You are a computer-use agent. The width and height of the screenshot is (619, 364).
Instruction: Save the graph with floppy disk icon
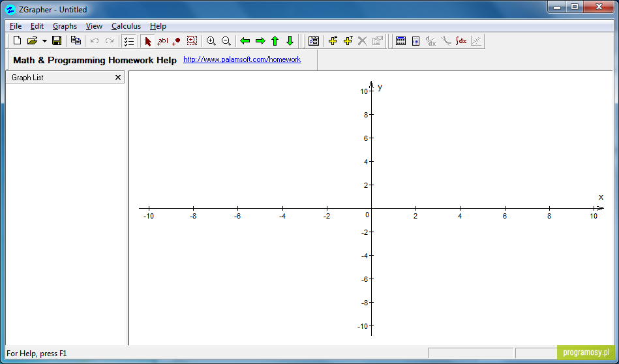pyautogui.click(x=57, y=40)
